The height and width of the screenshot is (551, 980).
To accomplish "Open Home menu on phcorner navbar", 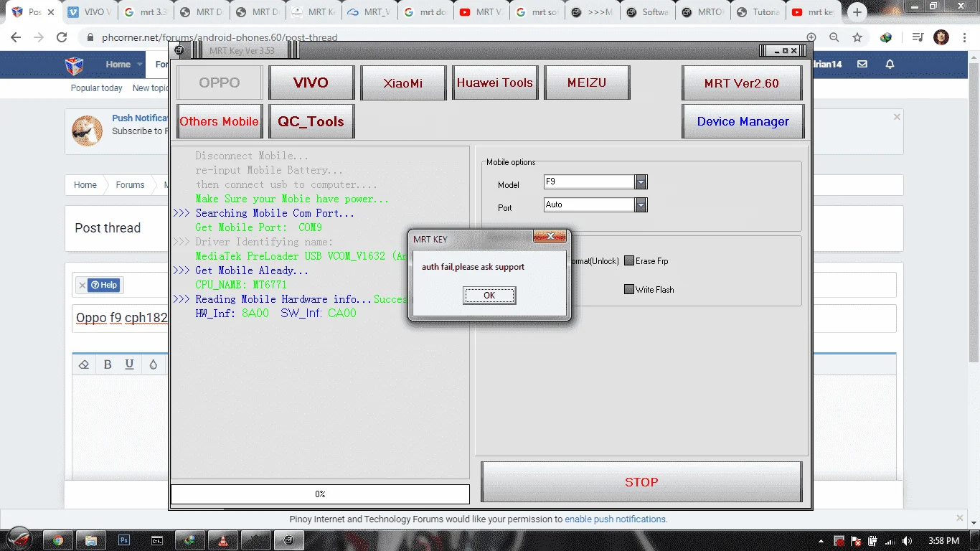I will coord(118,64).
